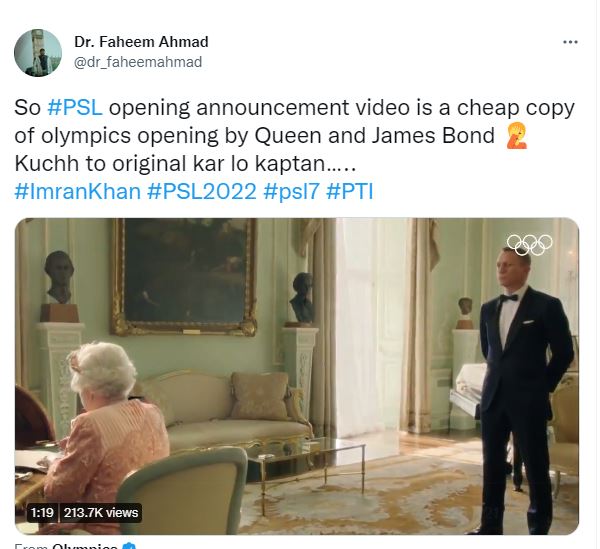
Task: Visit the #psl7 hashtag
Action: click(291, 191)
